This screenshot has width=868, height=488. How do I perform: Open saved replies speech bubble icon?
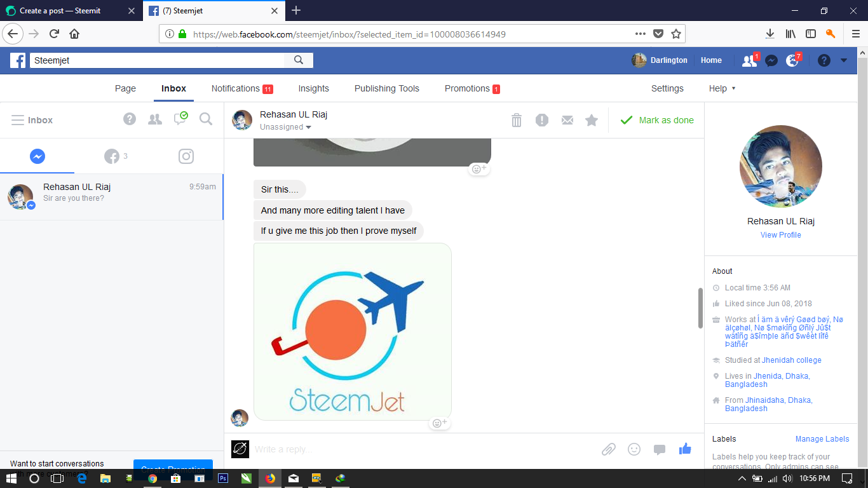[660, 450]
